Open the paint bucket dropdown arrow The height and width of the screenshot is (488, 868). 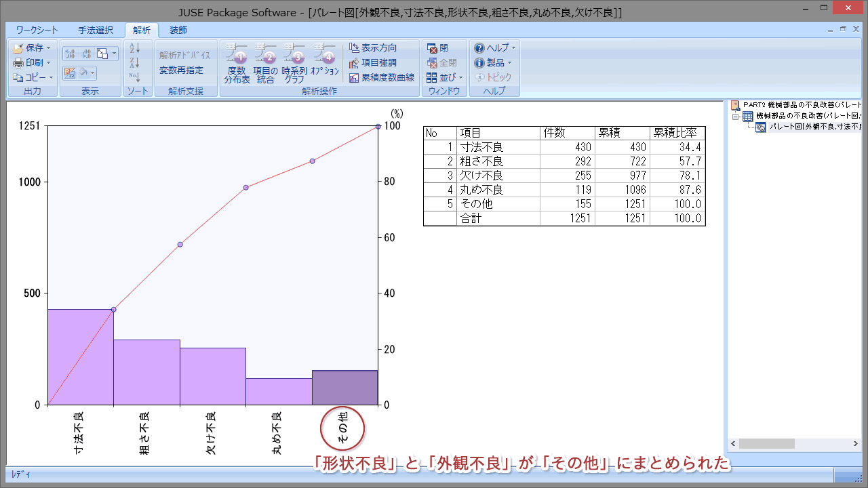coord(93,72)
